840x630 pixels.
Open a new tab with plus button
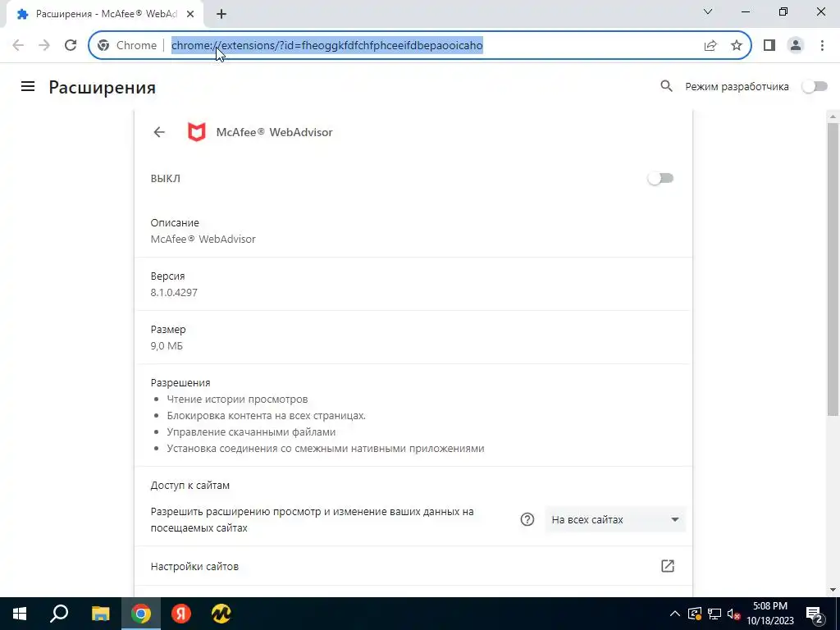[221, 14]
